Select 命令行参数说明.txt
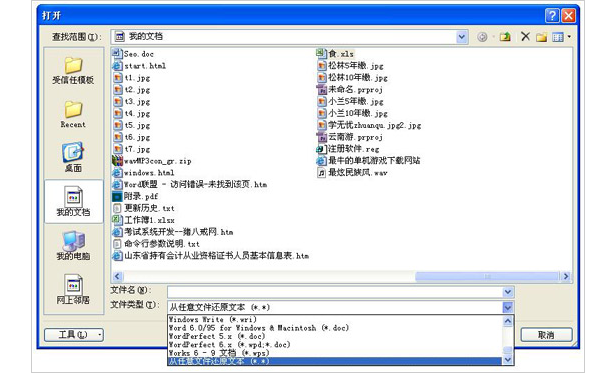 click(156, 244)
